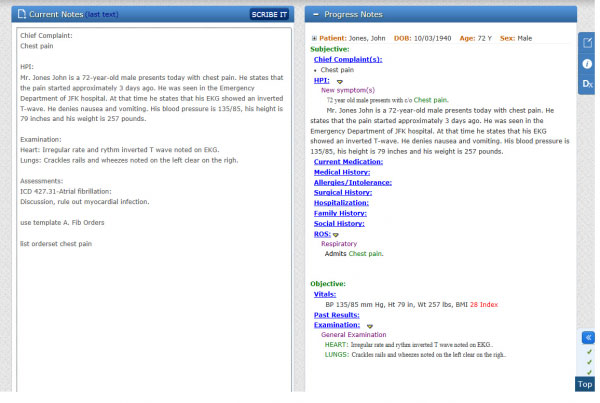Click the edit note icon in right sidebar
This screenshot has height=403, width=600.
pyautogui.click(x=588, y=42)
